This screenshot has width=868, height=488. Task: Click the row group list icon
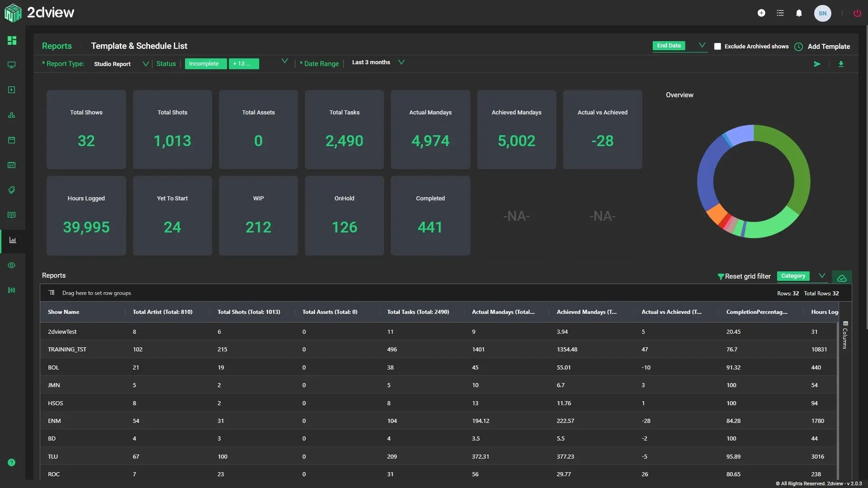coord(52,293)
